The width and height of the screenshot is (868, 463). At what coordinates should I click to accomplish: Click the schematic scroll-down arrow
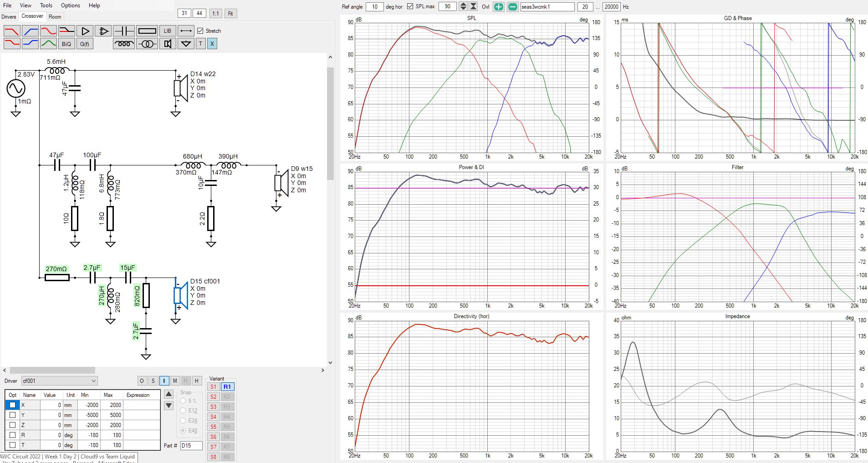(x=330, y=363)
